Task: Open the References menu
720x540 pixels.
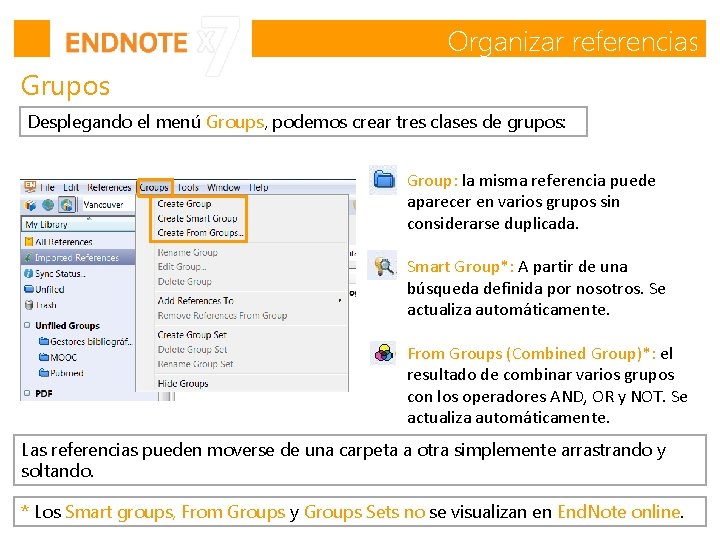Action: 109,187
